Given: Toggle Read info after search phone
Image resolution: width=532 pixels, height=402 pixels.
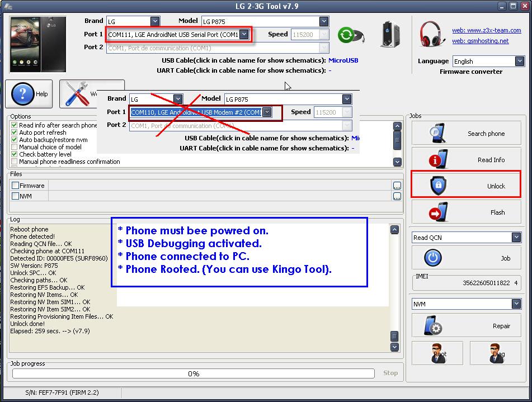Looking at the screenshot, I should (x=14, y=125).
